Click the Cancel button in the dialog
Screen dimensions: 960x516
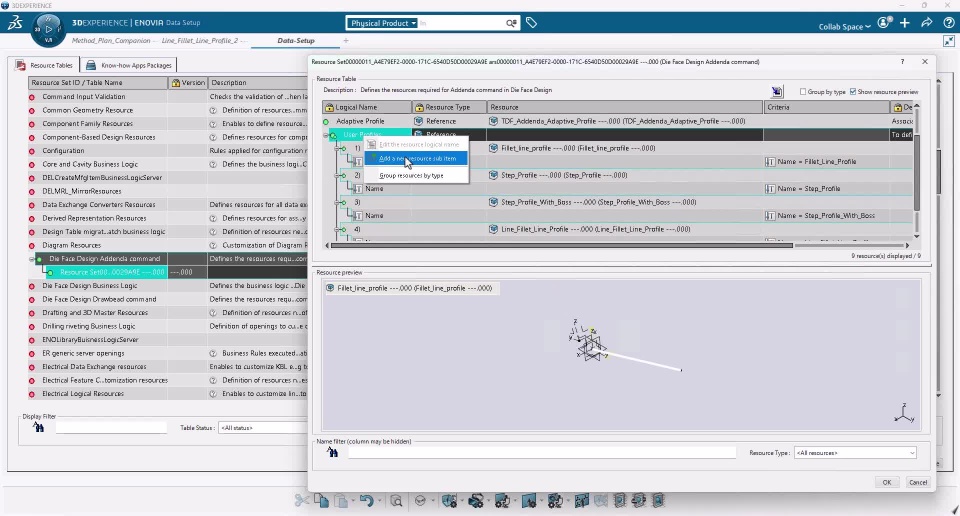tap(918, 482)
